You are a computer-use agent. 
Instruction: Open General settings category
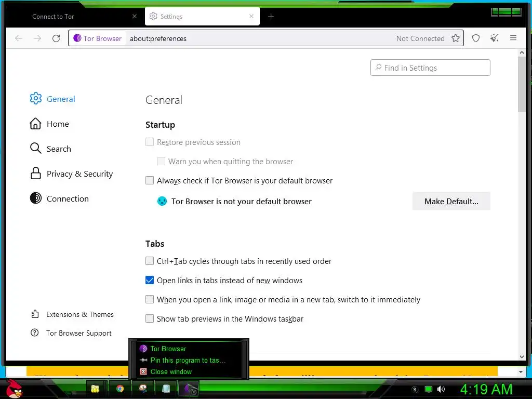52,99
